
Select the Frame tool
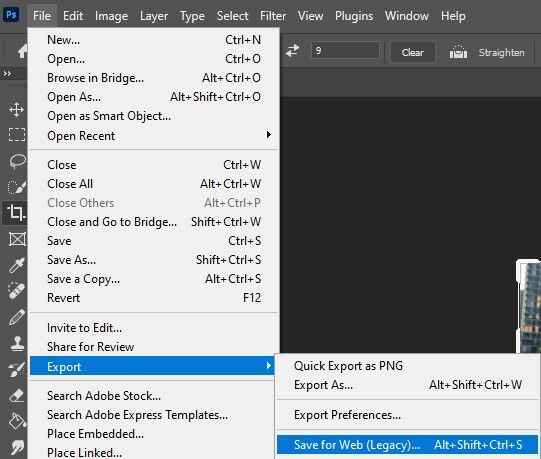point(17,239)
